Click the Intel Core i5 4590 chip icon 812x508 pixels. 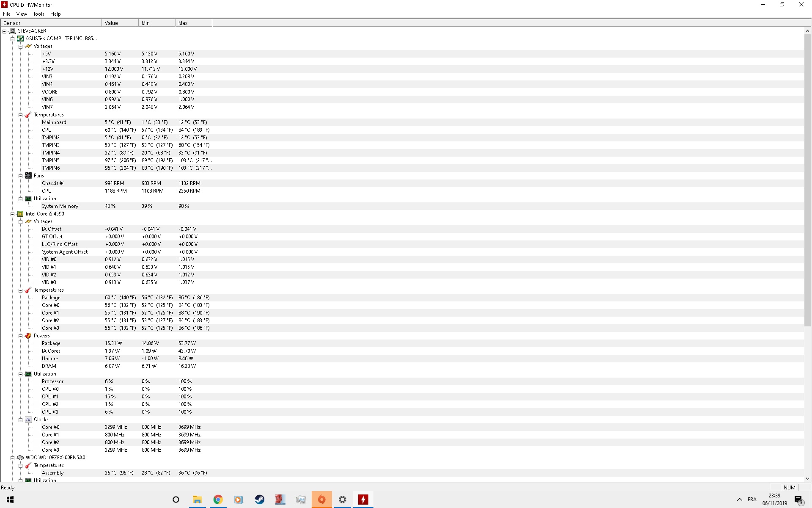click(20, 214)
